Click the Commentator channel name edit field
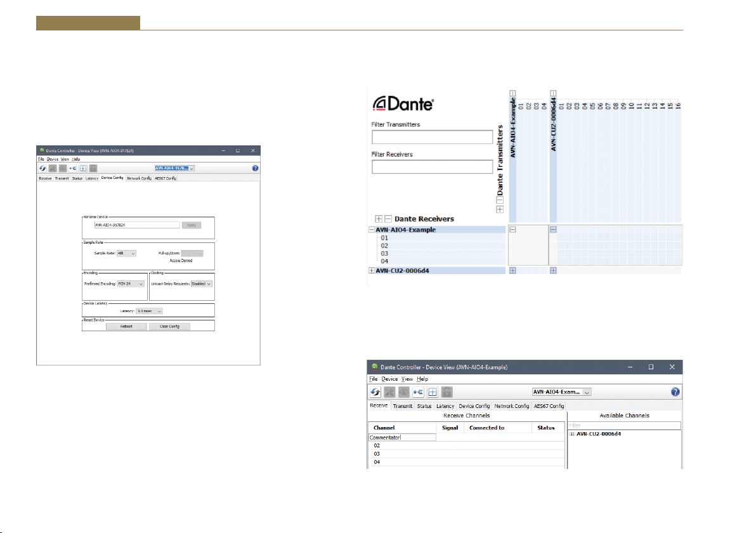The height and width of the screenshot is (533, 756). pos(402,437)
